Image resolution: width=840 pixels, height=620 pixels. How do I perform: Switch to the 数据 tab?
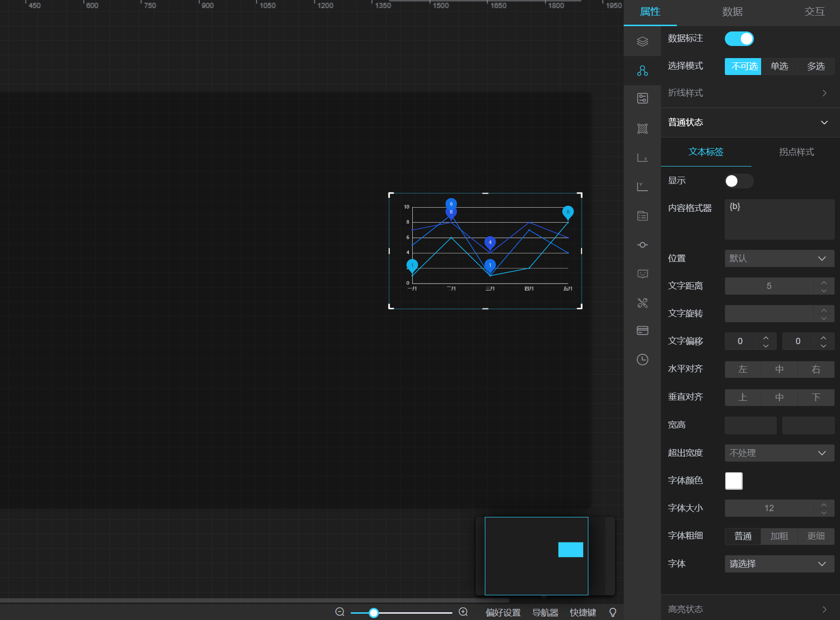(732, 12)
